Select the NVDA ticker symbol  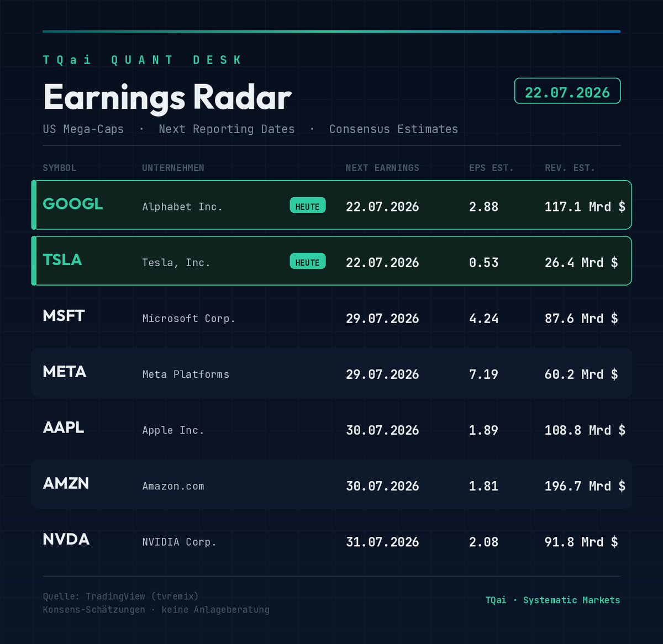click(66, 539)
